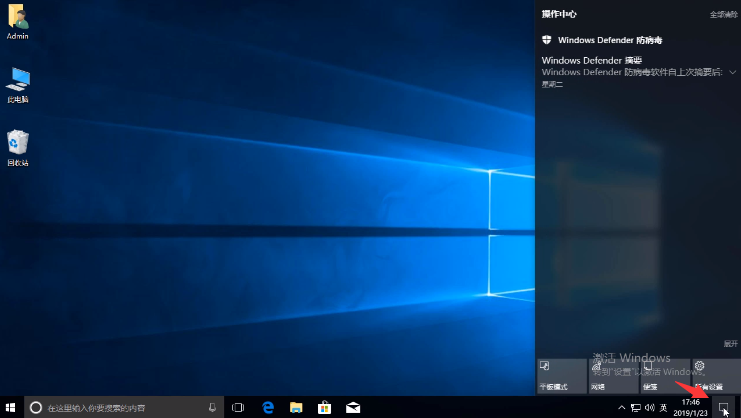Open All settings (所有设置) quick action
Viewport: 741px width, 418px height.
click(x=714, y=376)
